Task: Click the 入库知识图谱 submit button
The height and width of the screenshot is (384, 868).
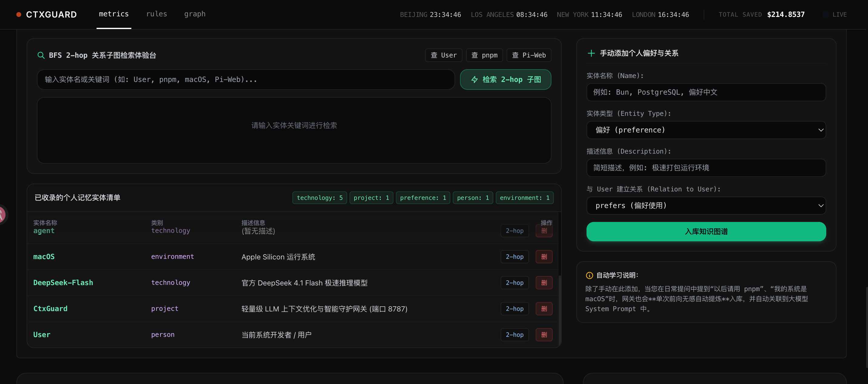Action: [706, 232]
